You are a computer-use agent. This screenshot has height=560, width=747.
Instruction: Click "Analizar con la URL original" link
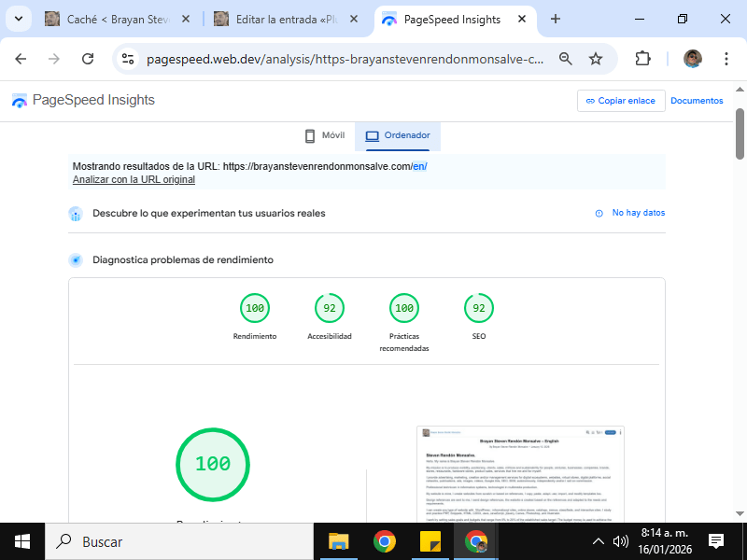click(x=134, y=179)
